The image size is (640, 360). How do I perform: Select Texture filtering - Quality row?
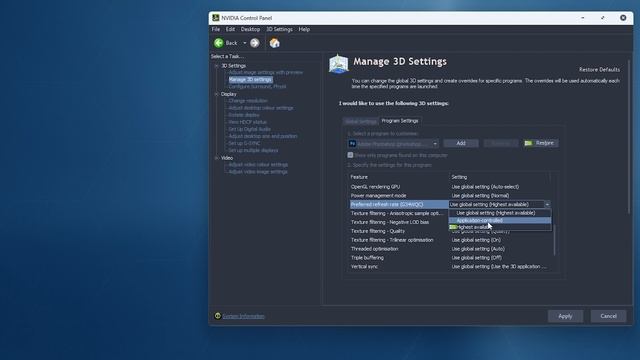[398, 231]
